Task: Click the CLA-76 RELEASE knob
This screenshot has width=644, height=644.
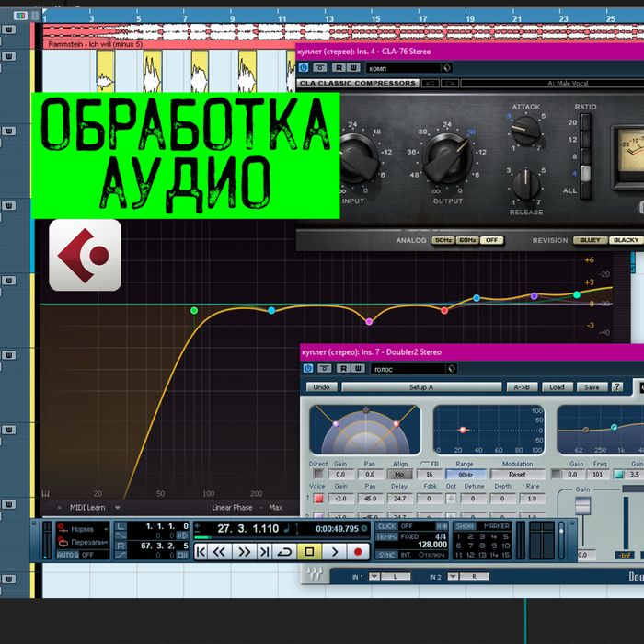Action: pos(525,184)
